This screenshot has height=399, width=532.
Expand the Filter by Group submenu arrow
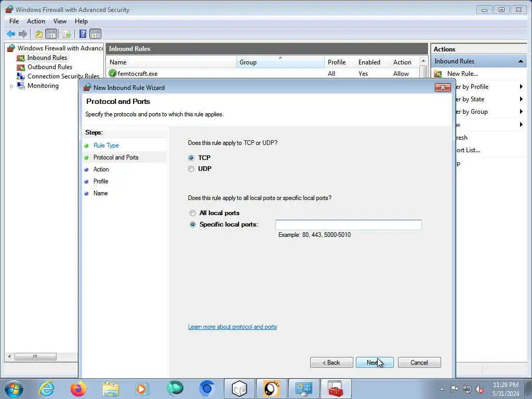coord(521,112)
